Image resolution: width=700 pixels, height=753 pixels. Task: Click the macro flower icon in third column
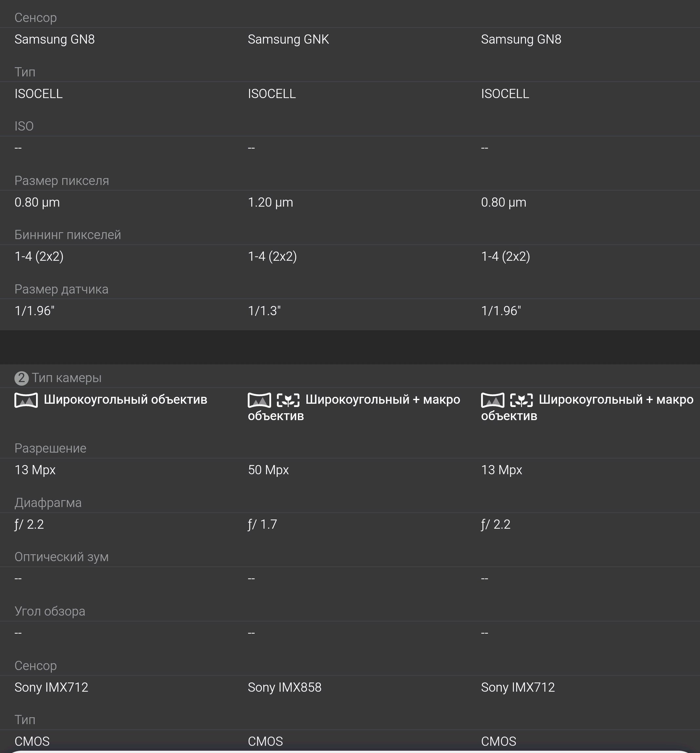pos(521,400)
